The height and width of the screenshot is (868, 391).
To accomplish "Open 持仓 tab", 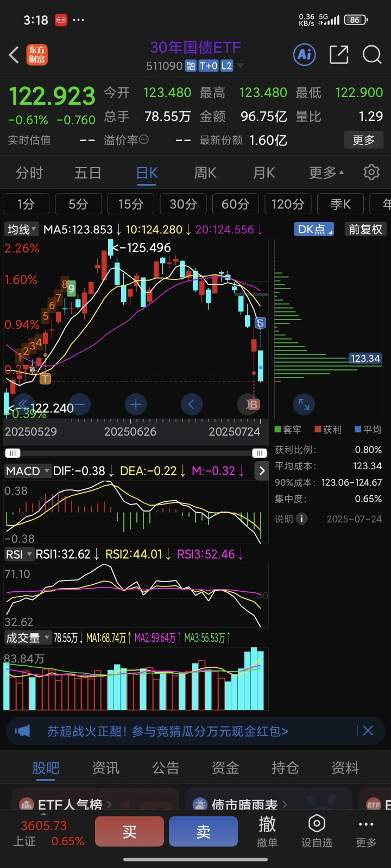I will (x=285, y=768).
